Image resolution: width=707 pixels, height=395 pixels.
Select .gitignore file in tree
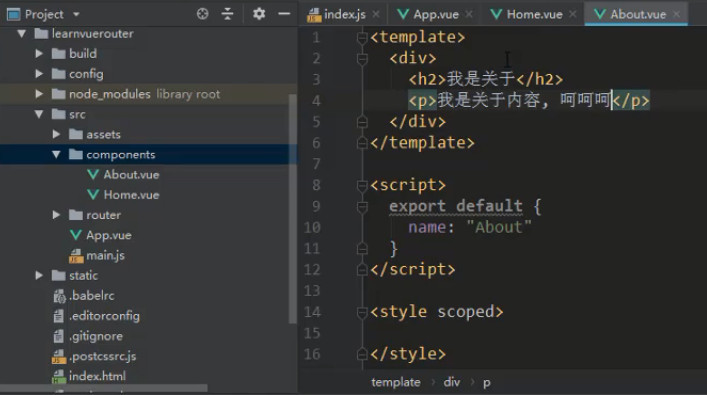(x=96, y=336)
